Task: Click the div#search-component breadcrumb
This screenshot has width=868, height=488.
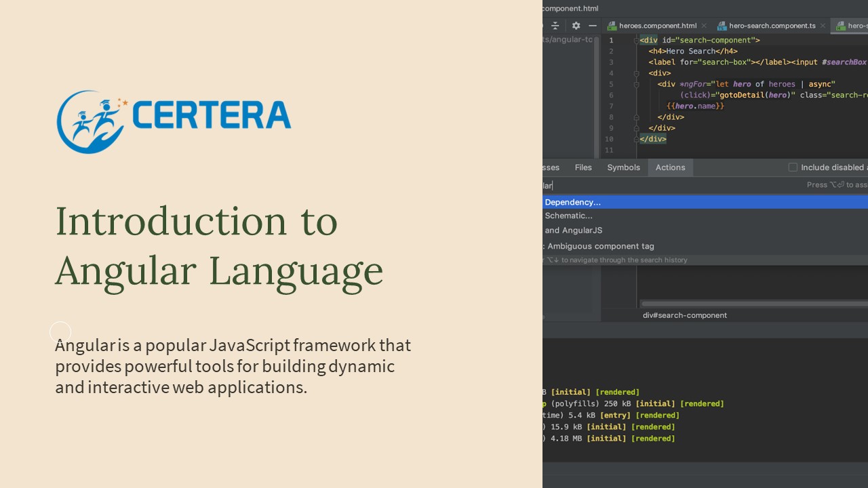Action: pyautogui.click(x=685, y=315)
